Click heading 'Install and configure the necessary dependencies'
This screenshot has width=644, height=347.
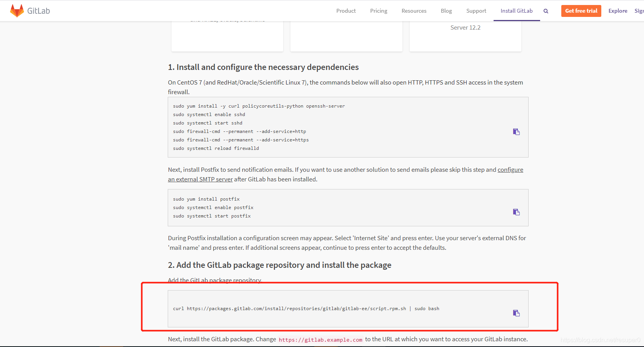click(x=263, y=67)
